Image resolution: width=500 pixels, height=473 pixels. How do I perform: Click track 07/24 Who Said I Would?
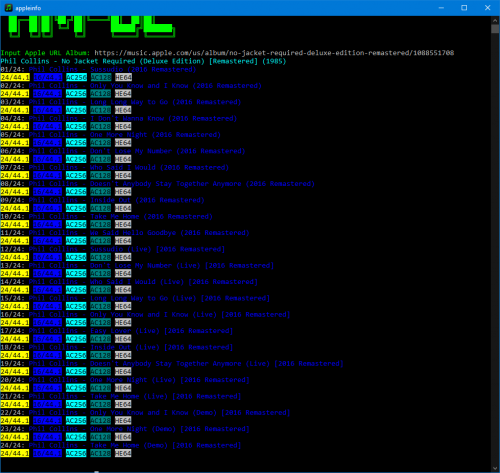(x=115, y=167)
